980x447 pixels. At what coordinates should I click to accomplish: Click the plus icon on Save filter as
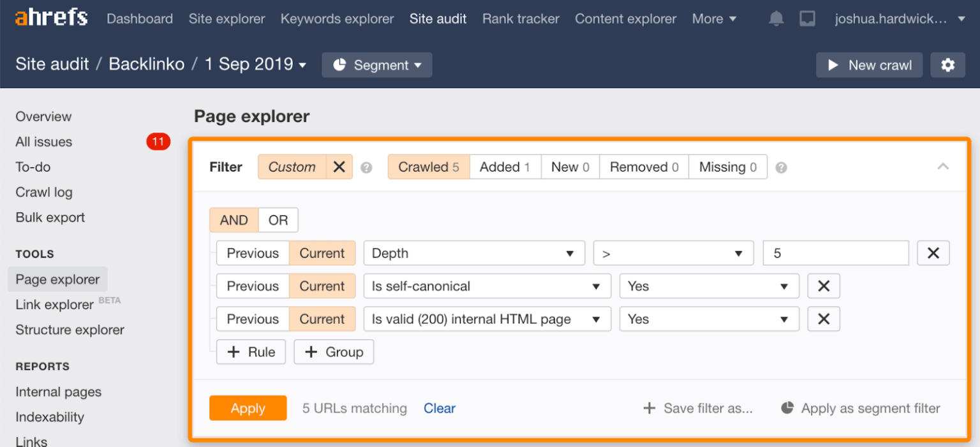point(649,408)
